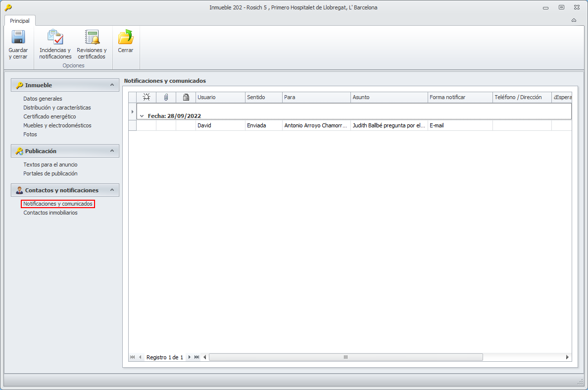Screen dimensions: 588x390
Task: Sort by the Asunto column header
Action: click(389, 98)
